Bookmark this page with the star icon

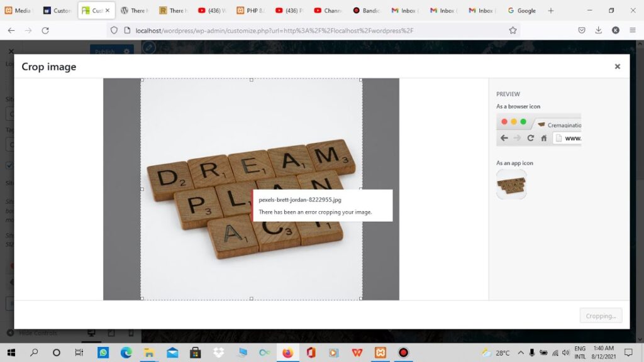tap(513, 30)
